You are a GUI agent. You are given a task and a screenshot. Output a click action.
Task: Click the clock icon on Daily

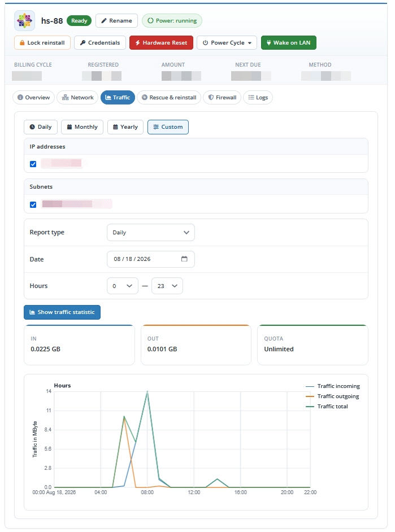click(x=32, y=127)
